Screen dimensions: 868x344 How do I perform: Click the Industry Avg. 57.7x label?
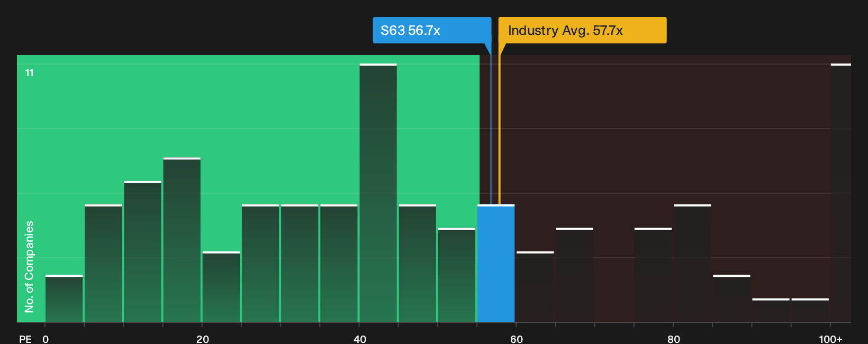coord(582,30)
